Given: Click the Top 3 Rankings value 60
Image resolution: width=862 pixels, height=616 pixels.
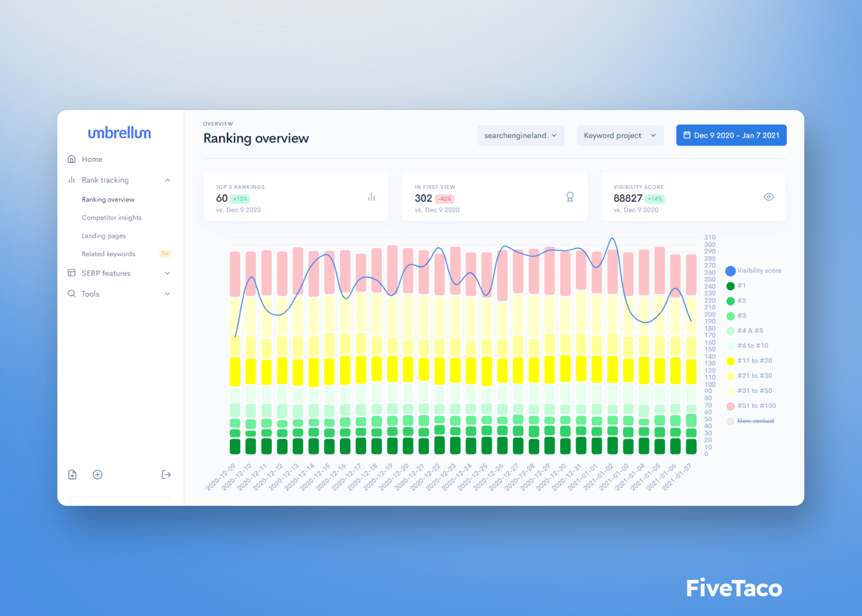Looking at the screenshot, I should (222, 199).
